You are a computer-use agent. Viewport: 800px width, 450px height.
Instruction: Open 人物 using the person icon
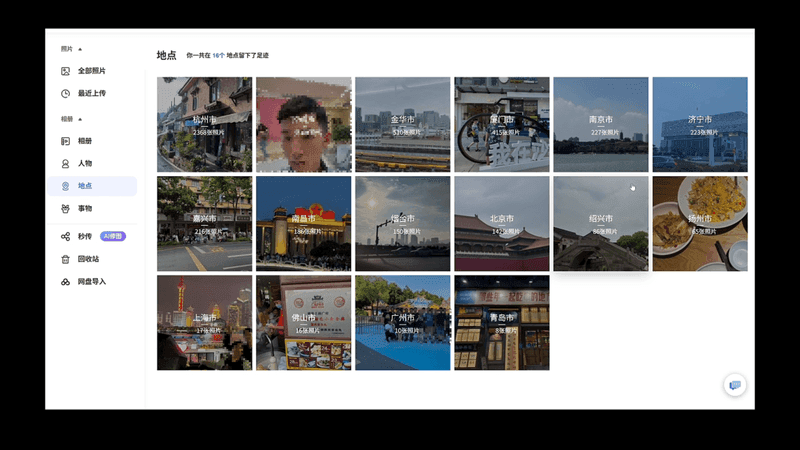click(x=66, y=163)
